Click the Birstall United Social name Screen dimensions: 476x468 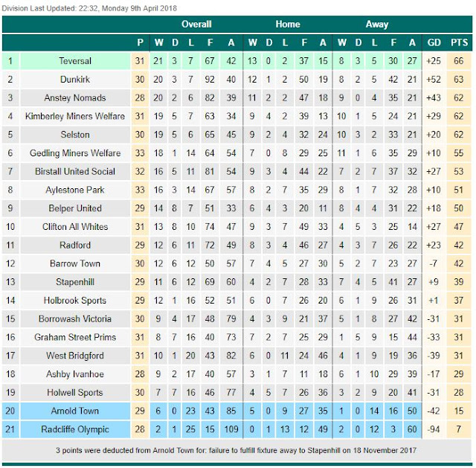coord(75,171)
